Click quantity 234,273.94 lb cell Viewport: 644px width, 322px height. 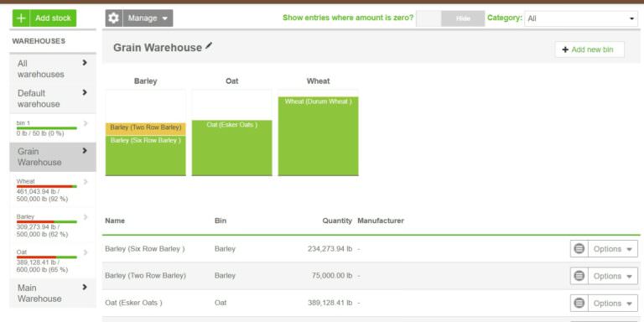(x=330, y=249)
